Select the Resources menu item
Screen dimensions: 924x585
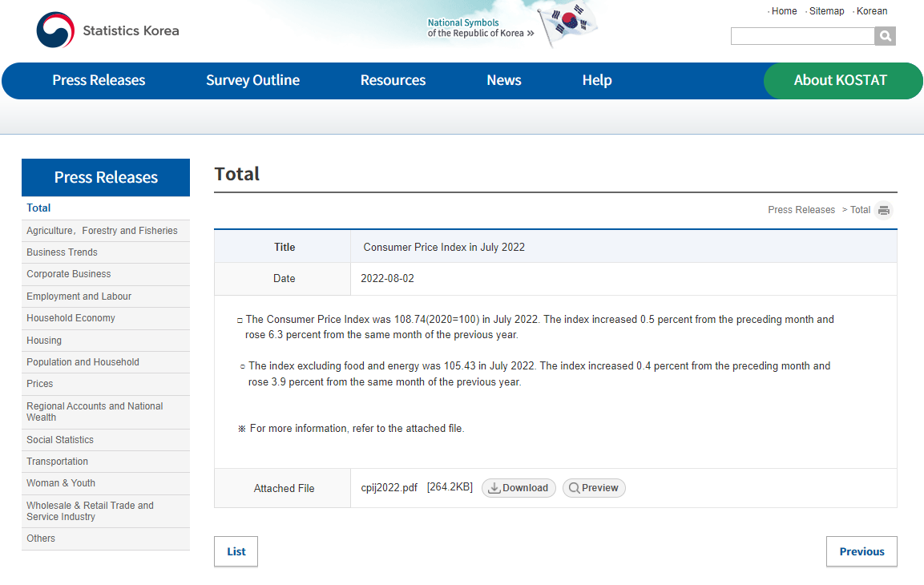393,80
